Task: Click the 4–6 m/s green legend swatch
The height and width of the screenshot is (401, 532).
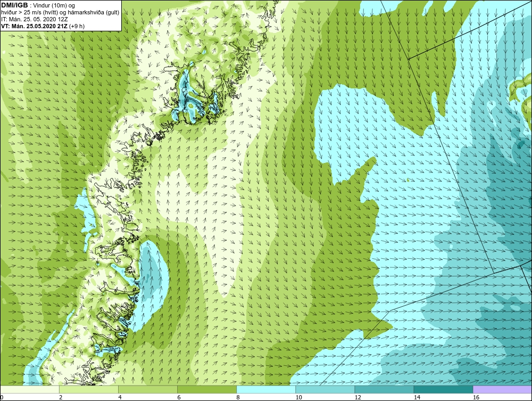Action: [x=148, y=389]
